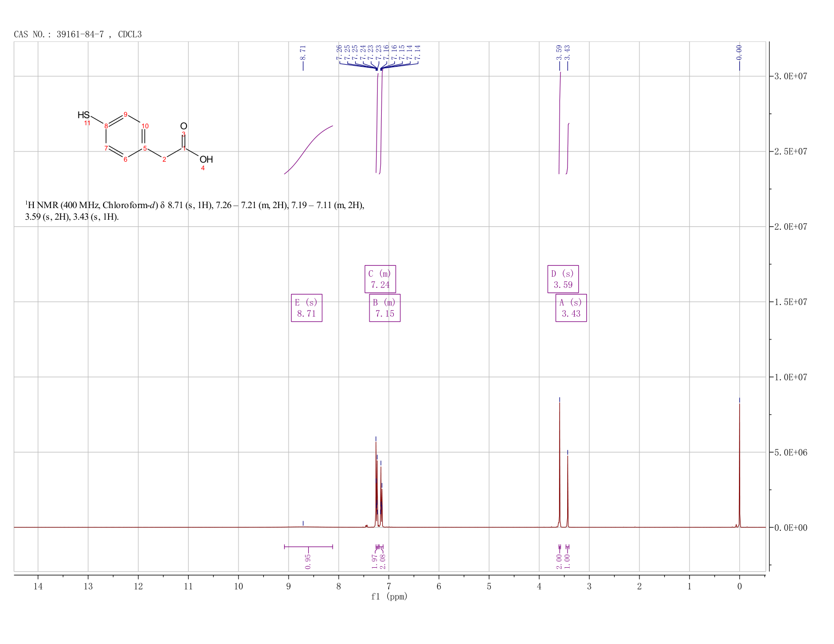Click atom number 2 in the structure

[164, 160]
